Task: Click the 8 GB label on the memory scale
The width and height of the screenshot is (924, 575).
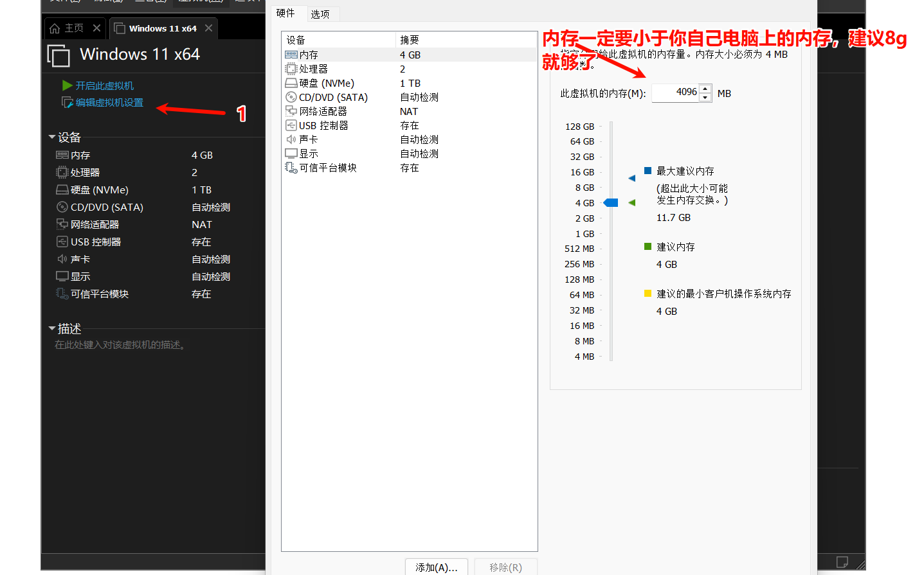Action: pos(584,188)
